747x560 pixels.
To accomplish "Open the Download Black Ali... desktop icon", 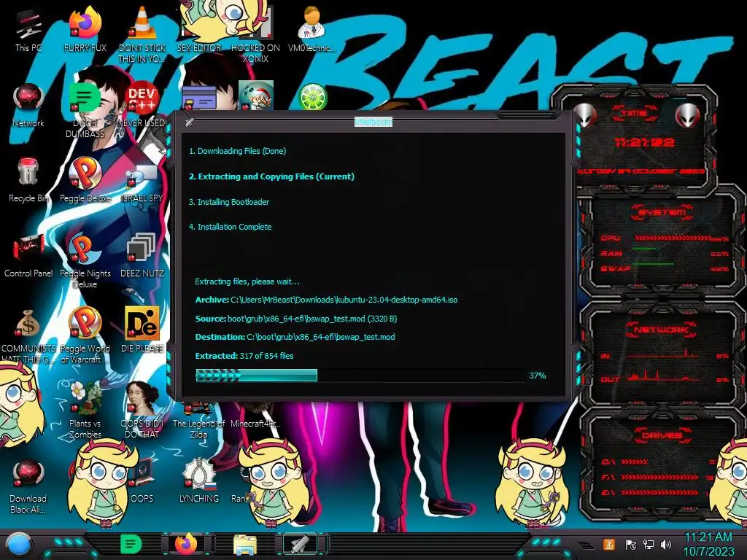I will coord(28,488).
